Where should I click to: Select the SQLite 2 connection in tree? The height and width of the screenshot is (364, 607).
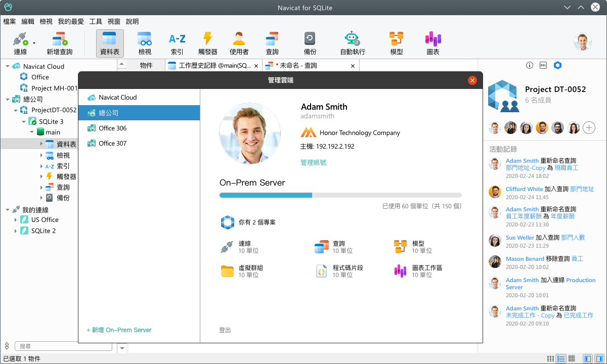point(38,231)
